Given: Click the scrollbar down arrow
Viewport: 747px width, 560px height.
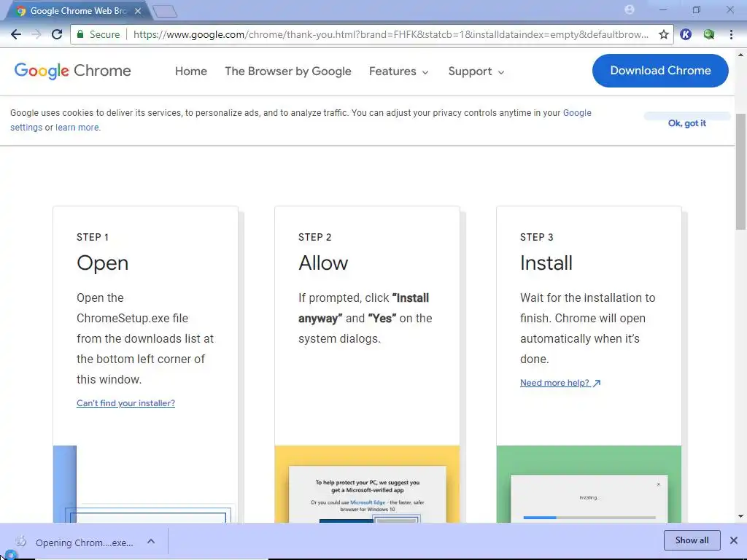Looking at the screenshot, I should [x=741, y=516].
